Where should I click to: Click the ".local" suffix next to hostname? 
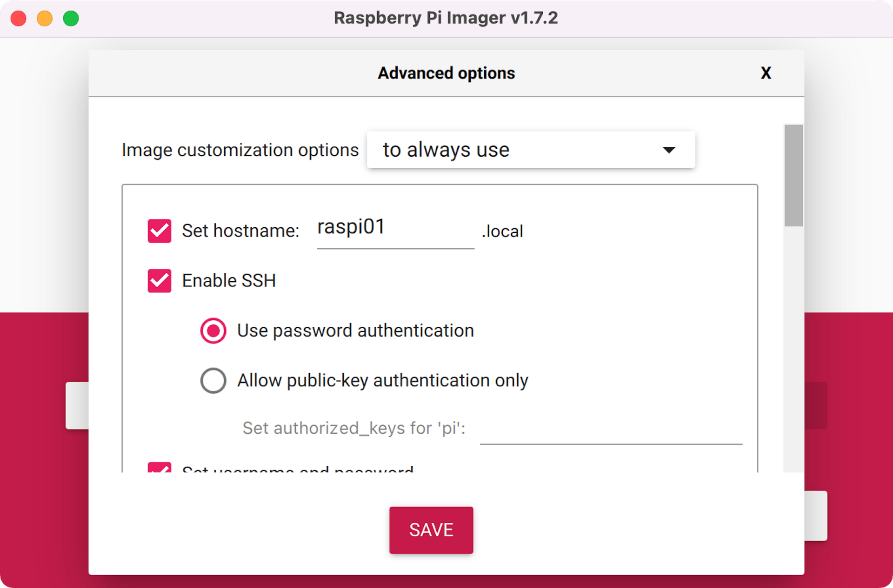coord(502,231)
